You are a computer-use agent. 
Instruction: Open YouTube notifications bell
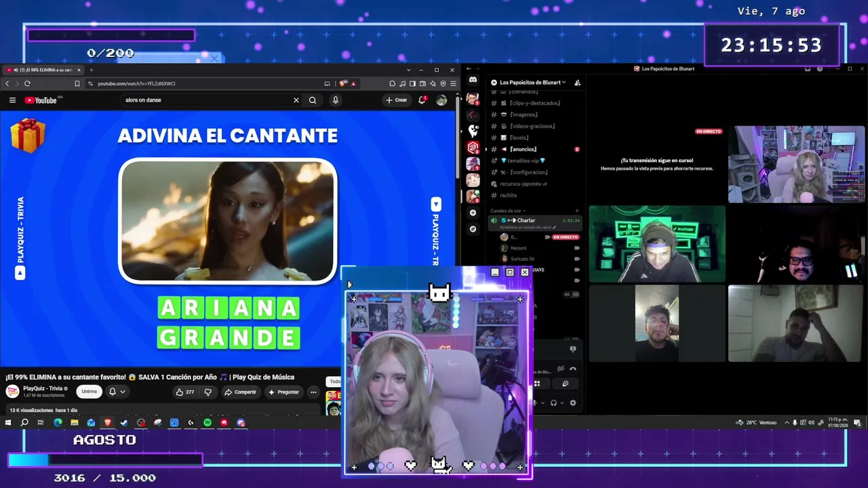click(x=422, y=100)
